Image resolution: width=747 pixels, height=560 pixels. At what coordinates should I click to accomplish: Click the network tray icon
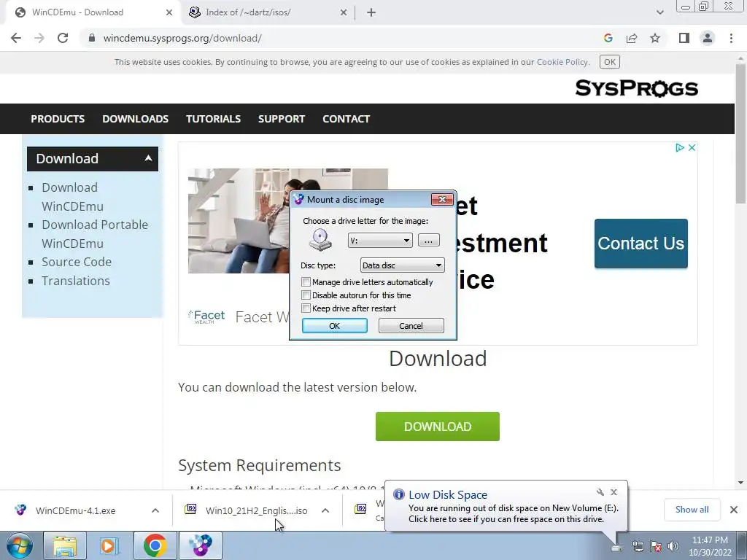point(638,546)
